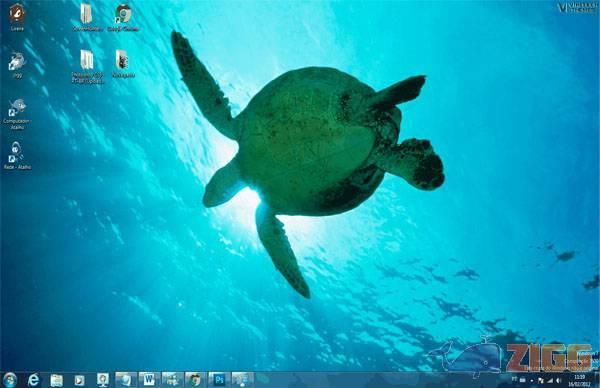Image resolution: width=600 pixels, height=388 pixels.
Task: Select the Computador - Atalho desktop shortcut
Action: (17, 114)
